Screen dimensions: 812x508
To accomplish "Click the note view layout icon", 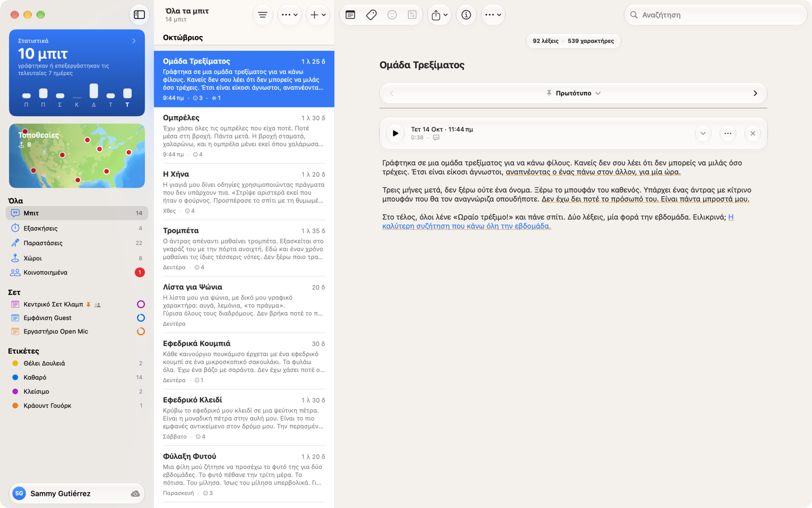I will pos(350,15).
